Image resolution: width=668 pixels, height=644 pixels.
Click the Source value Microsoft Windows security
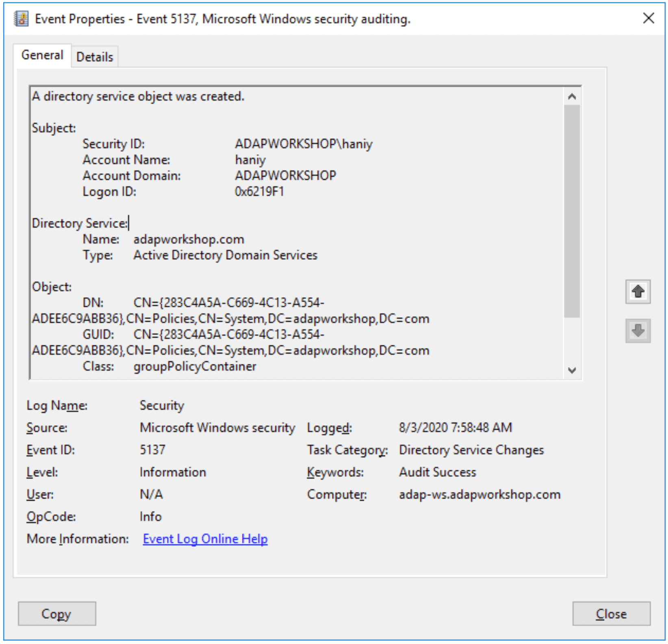pos(217,428)
